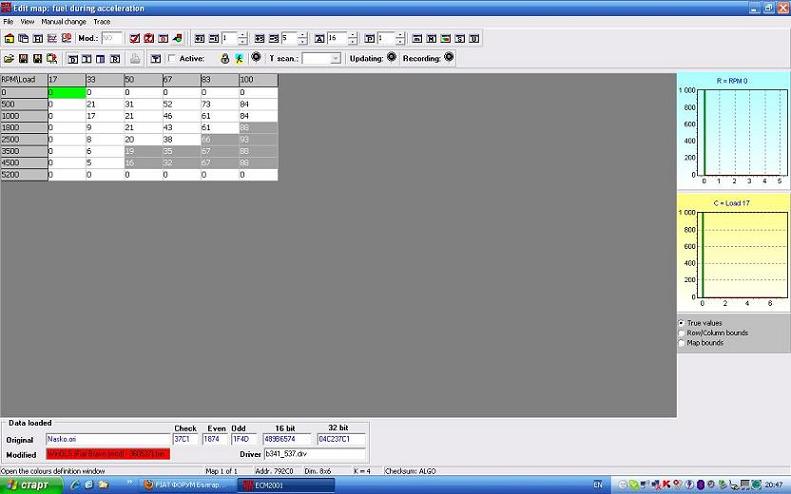
Task: Select the Row/Column bounds radio option
Action: pyautogui.click(x=682, y=333)
